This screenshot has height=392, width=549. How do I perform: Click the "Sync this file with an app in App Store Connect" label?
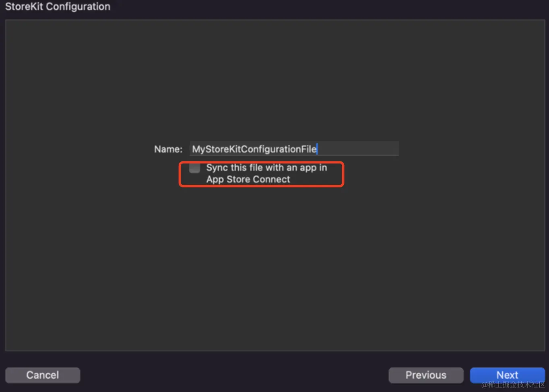click(266, 173)
